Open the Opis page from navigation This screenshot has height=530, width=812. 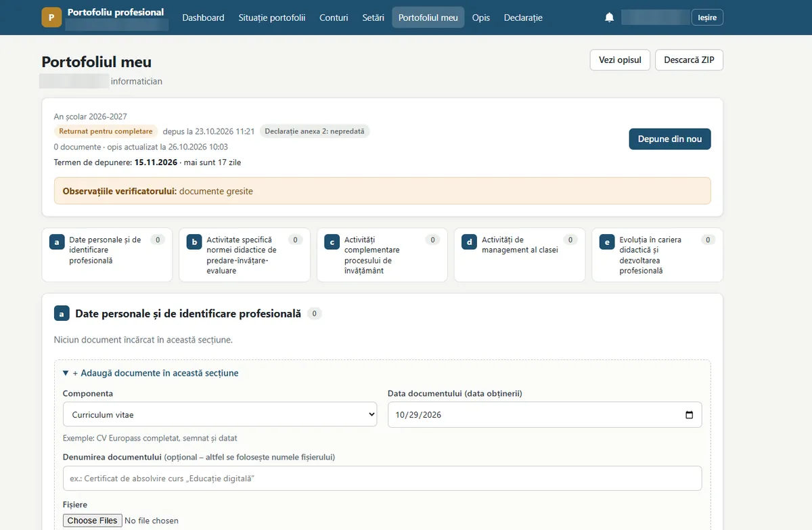481,18
